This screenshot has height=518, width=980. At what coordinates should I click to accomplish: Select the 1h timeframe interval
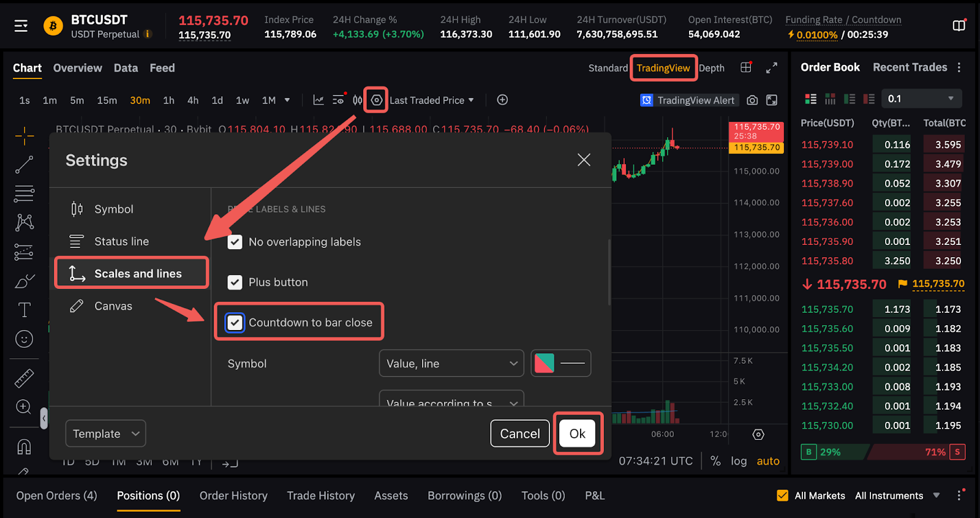pos(168,100)
